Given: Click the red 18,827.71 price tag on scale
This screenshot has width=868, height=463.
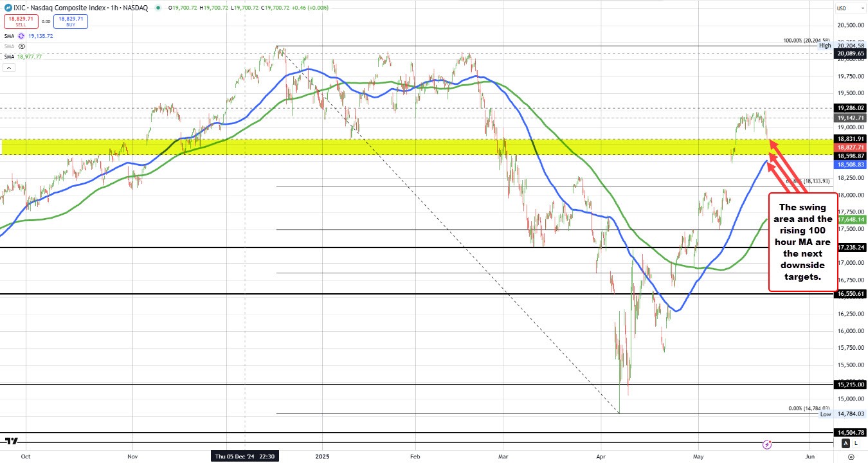Looking at the screenshot, I should [850, 147].
